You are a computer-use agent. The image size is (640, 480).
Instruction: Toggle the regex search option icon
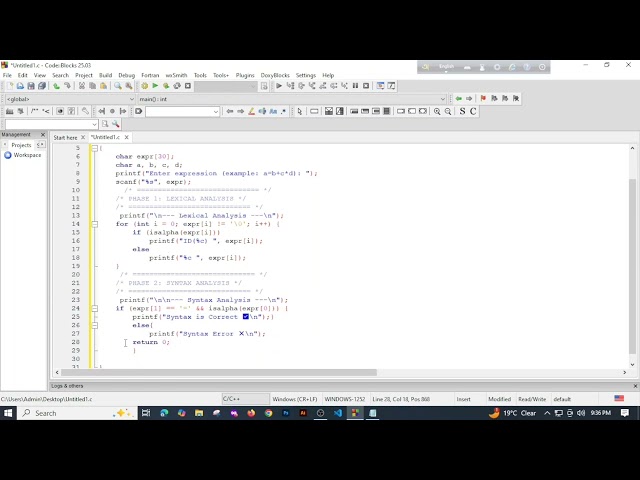point(284,111)
